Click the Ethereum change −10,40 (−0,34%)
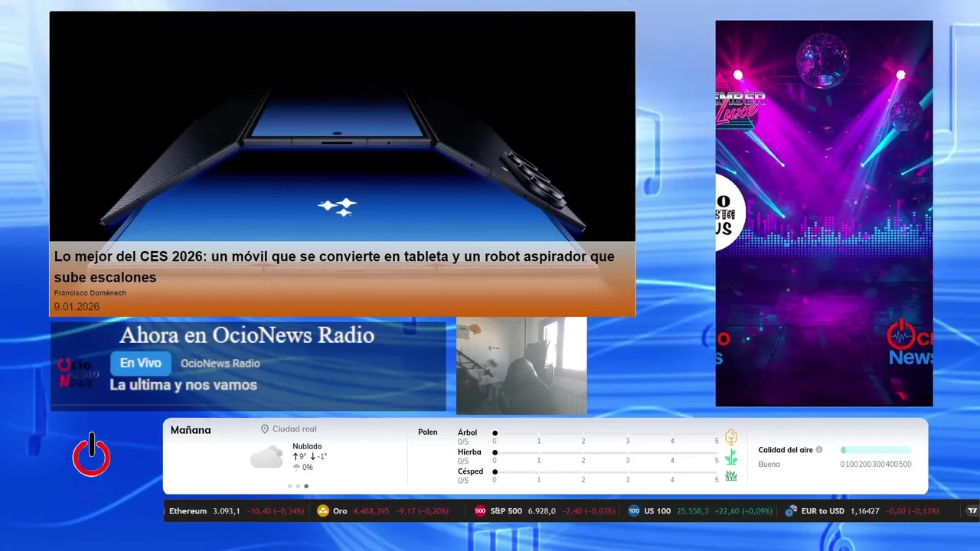 pyautogui.click(x=276, y=511)
